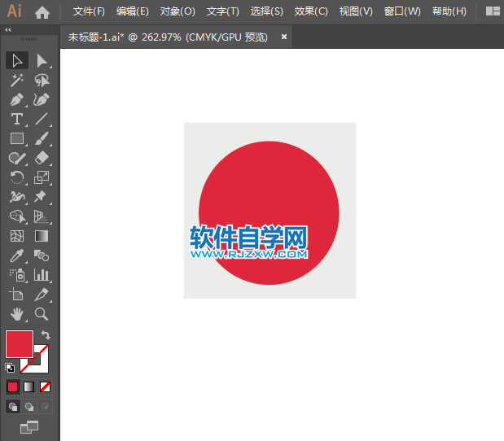Switch to Draw Behind mode

[29, 406]
